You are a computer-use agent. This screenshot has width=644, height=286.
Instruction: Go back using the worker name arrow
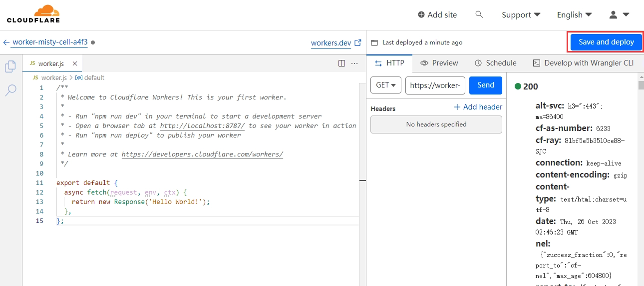coord(6,42)
